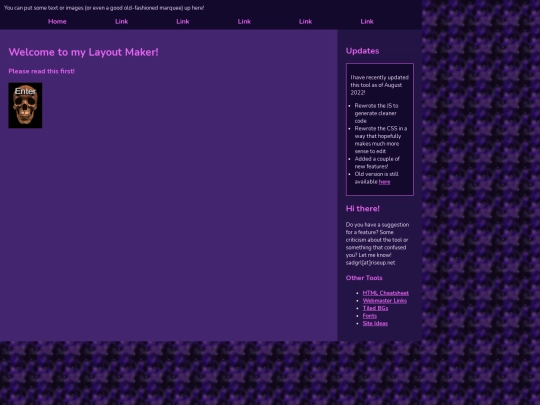Open the HTML Cheatsheet link
Screen dimensions: 540x405
[x=385, y=293]
